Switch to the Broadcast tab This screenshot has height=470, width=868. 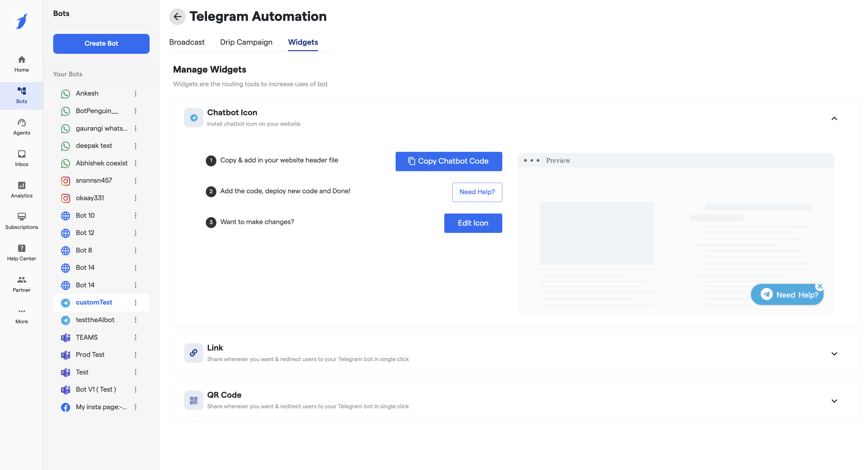(x=187, y=42)
